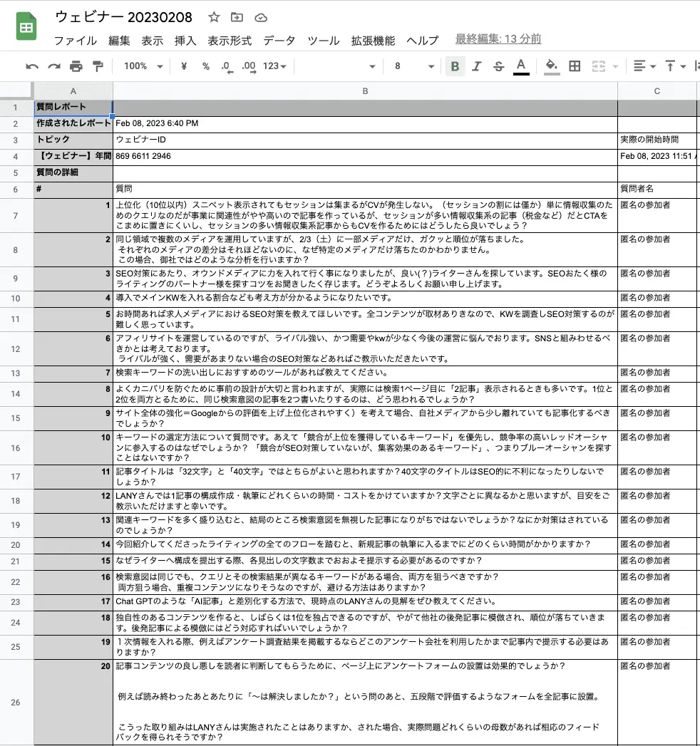Open the fill color paint bucket

coord(551,66)
